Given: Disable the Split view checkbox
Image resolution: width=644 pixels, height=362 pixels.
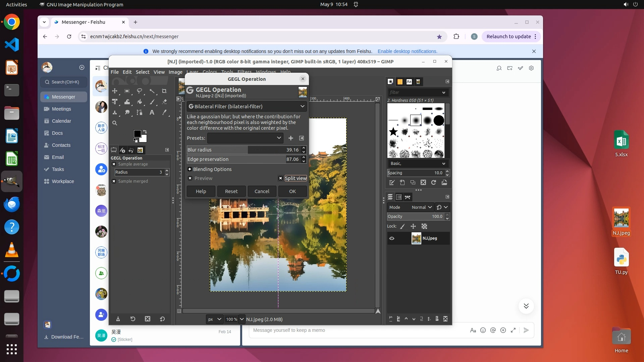Looking at the screenshot, I should click(281, 178).
